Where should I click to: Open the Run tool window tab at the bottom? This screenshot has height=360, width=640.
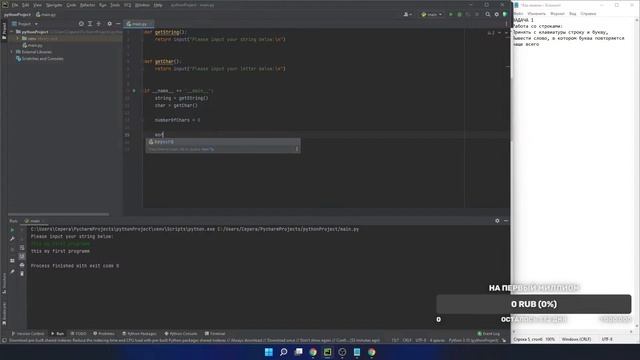(57, 333)
